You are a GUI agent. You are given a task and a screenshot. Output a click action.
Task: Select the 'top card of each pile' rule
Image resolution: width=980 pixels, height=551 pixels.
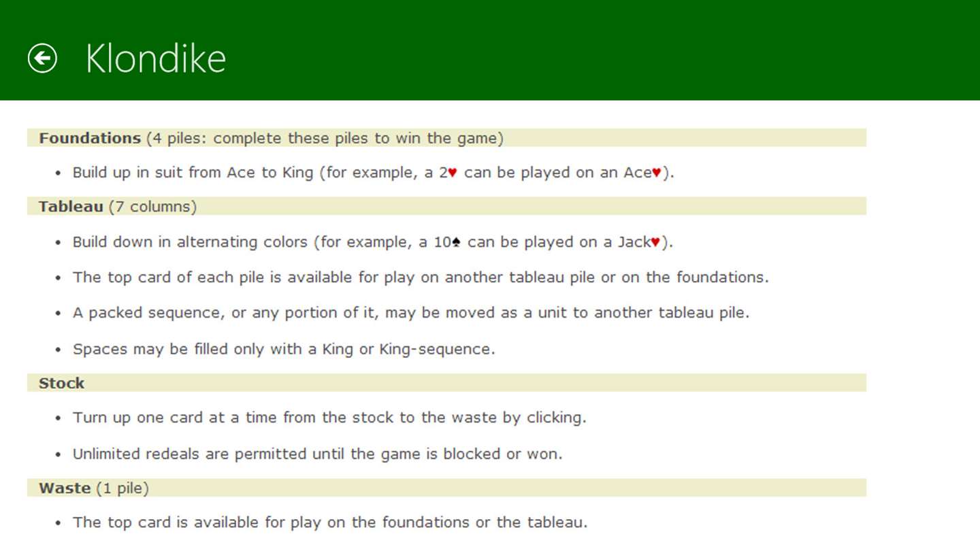pyautogui.click(x=421, y=278)
